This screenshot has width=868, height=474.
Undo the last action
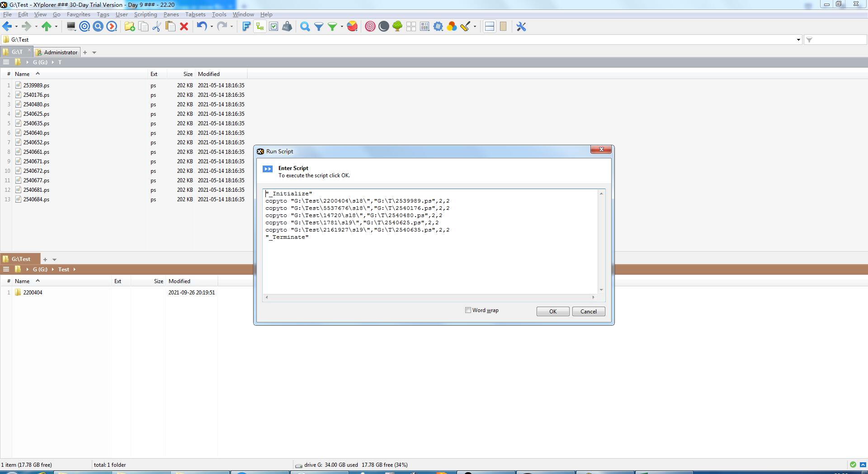(x=201, y=27)
